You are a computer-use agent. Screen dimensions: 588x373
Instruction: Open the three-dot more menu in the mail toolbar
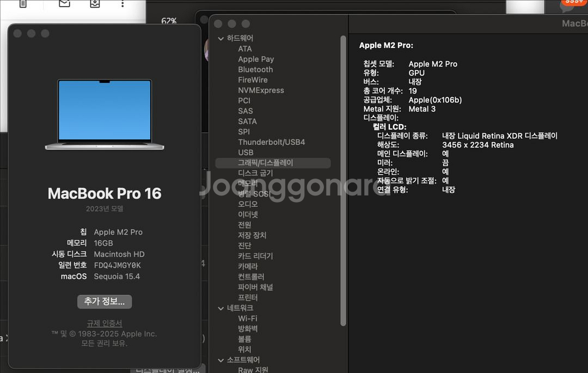pos(122,4)
